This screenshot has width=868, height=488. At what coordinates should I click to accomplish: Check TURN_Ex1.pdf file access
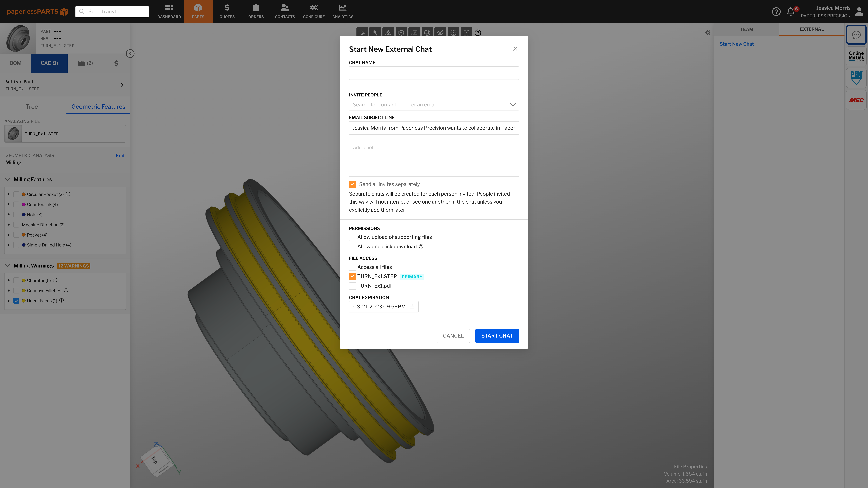(x=353, y=286)
